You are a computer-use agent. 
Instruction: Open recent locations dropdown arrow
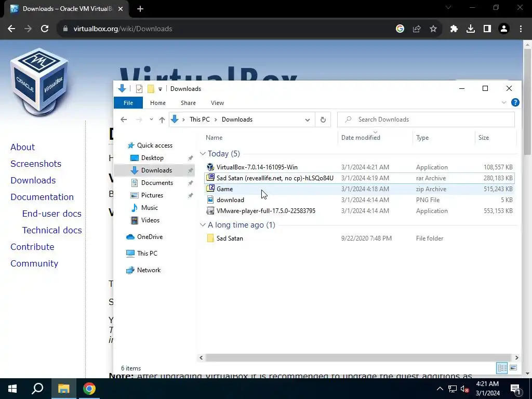pyautogui.click(x=151, y=119)
